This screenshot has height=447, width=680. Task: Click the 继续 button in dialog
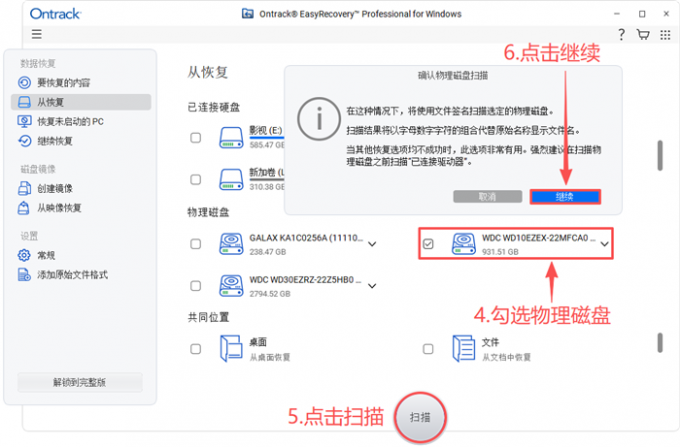click(565, 197)
